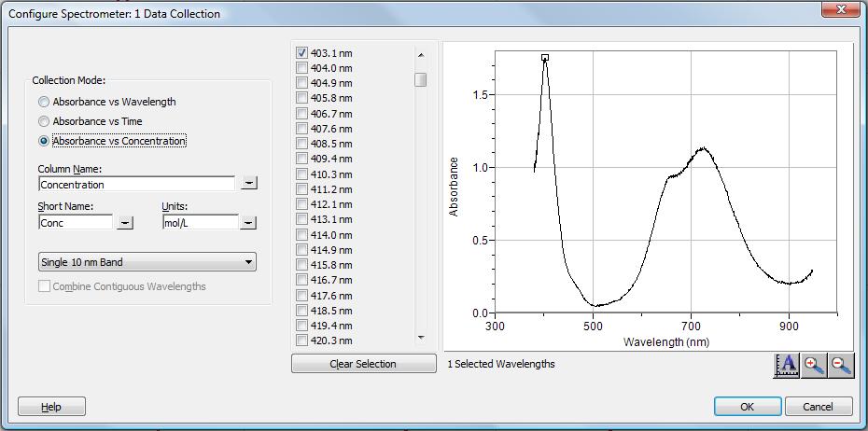The width and height of the screenshot is (868, 431).
Task: Click the Zoom Out magnifier icon
Action: click(841, 365)
